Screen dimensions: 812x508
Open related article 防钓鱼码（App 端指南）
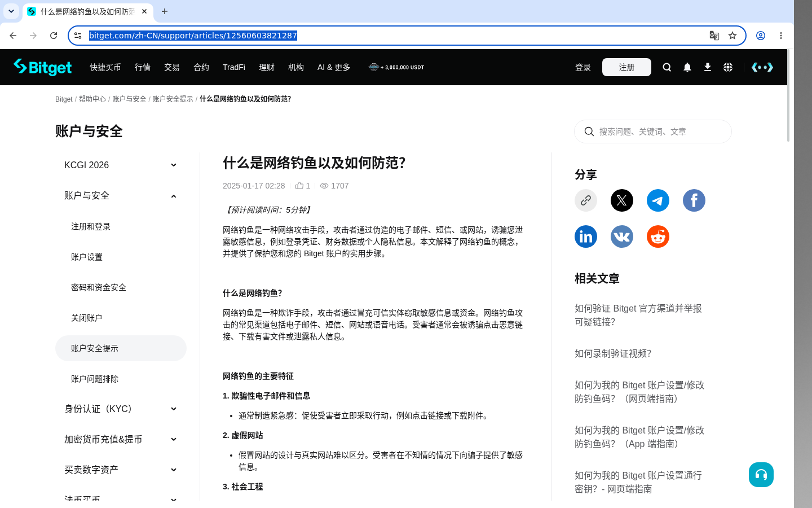639,437
